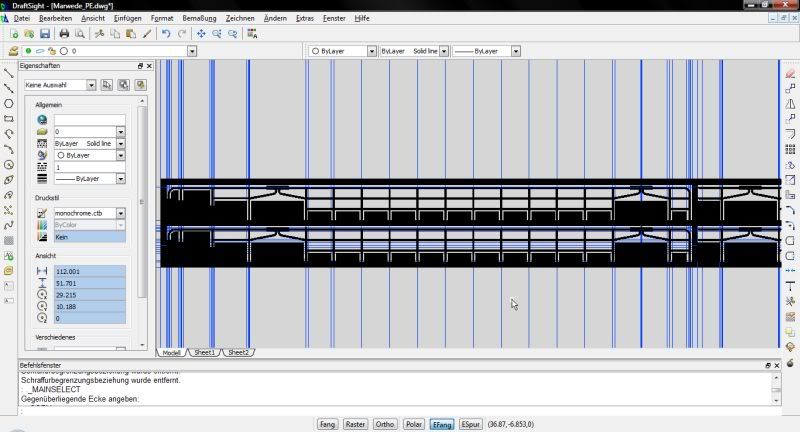This screenshot has width=800, height=432.
Task: Open the Keine Auswahl dropdown
Action: point(91,85)
